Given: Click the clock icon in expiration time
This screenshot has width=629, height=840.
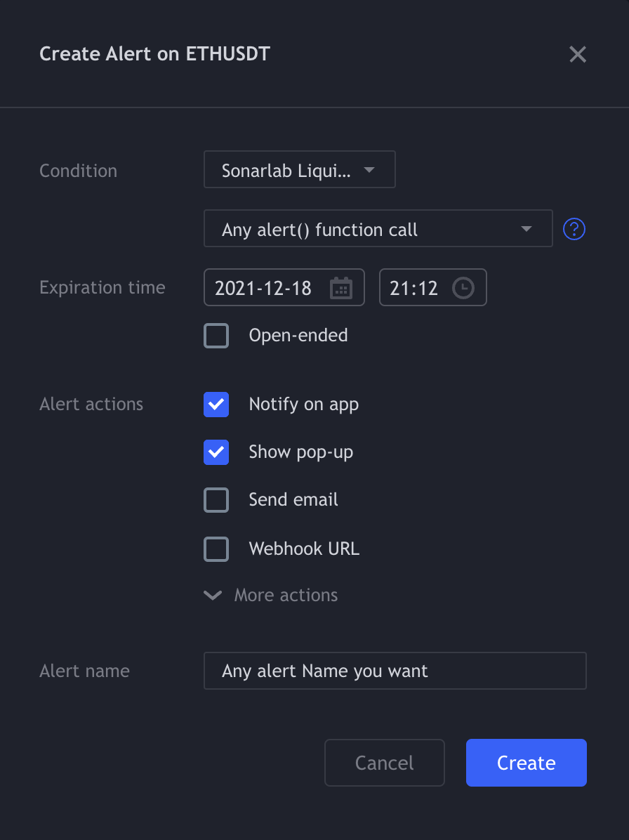Looking at the screenshot, I should (x=463, y=288).
